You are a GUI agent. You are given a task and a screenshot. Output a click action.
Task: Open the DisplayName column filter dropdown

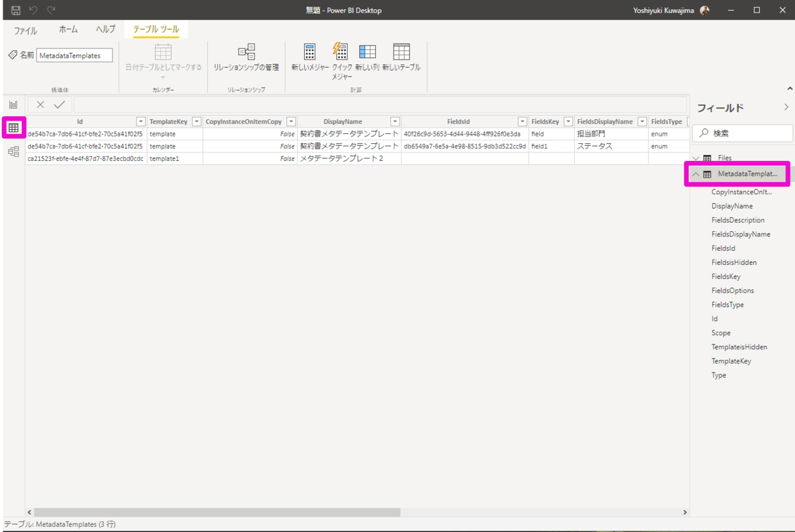click(395, 122)
